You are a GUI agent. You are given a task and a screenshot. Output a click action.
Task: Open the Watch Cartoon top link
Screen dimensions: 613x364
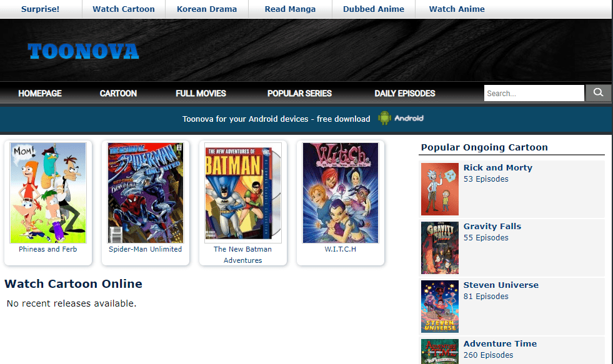point(124,9)
